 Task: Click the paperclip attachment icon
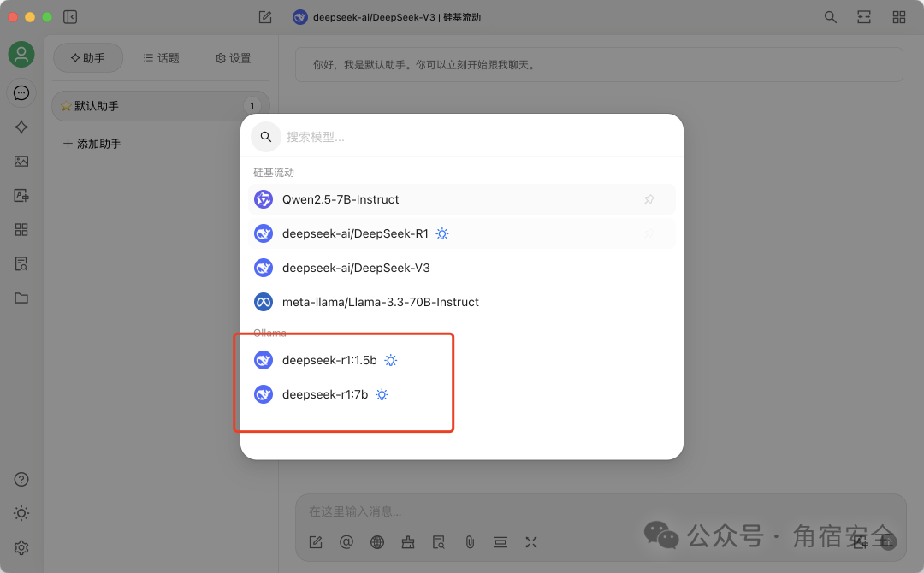(470, 542)
